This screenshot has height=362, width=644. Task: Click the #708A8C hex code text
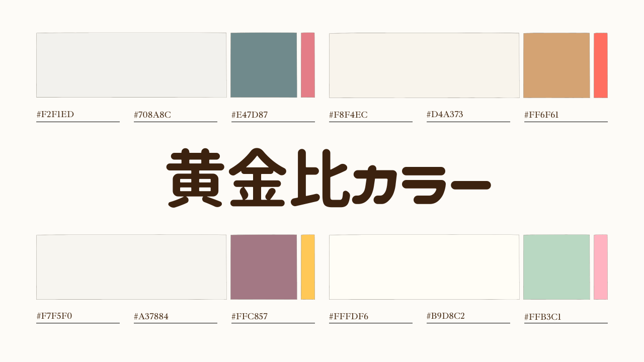point(152,115)
